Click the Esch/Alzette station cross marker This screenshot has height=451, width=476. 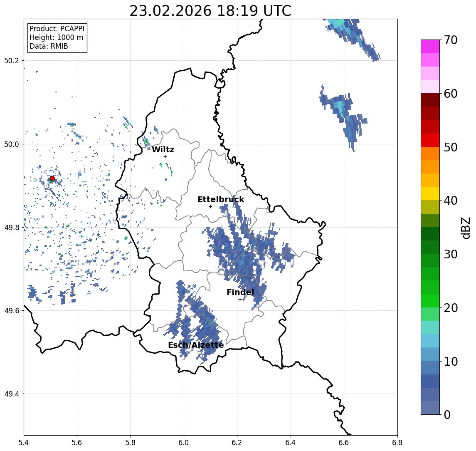(x=181, y=352)
